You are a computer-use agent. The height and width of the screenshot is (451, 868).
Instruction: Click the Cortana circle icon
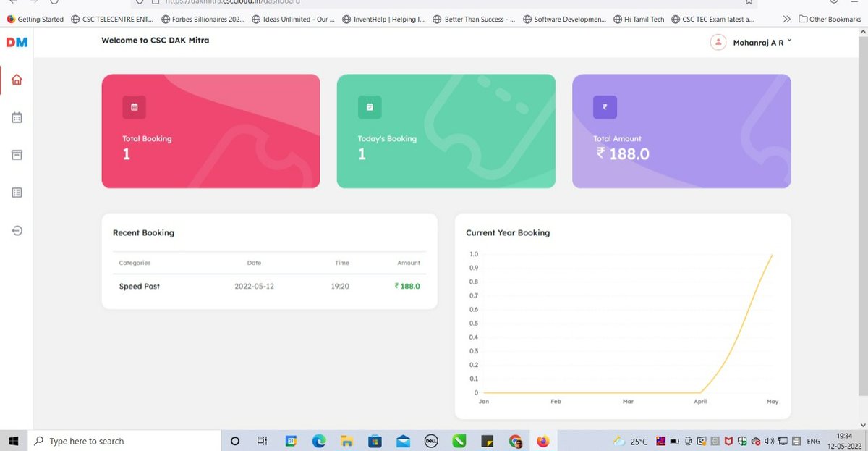pos(234,441)
